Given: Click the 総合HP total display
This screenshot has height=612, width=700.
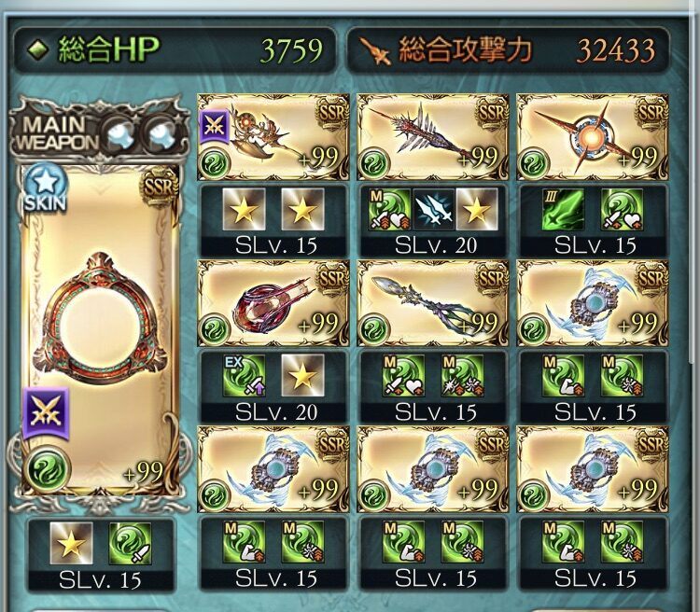Looking at the screenshot, I should tap(175, 49).
